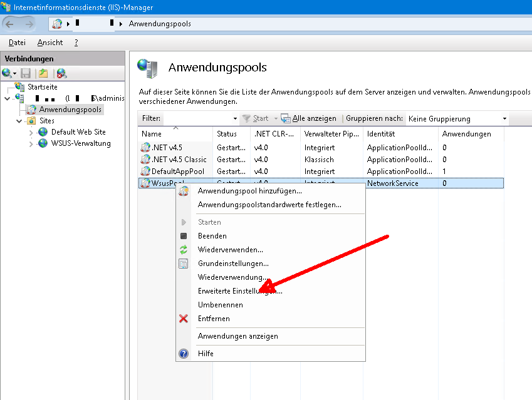Open the Ansicht menu

50,43
